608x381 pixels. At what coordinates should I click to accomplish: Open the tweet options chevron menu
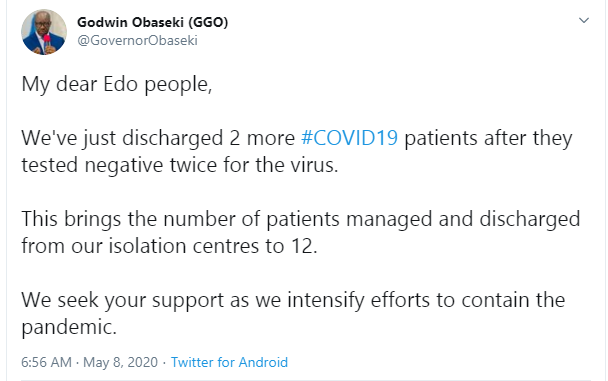pyautogui.click(x=584, y=20)
